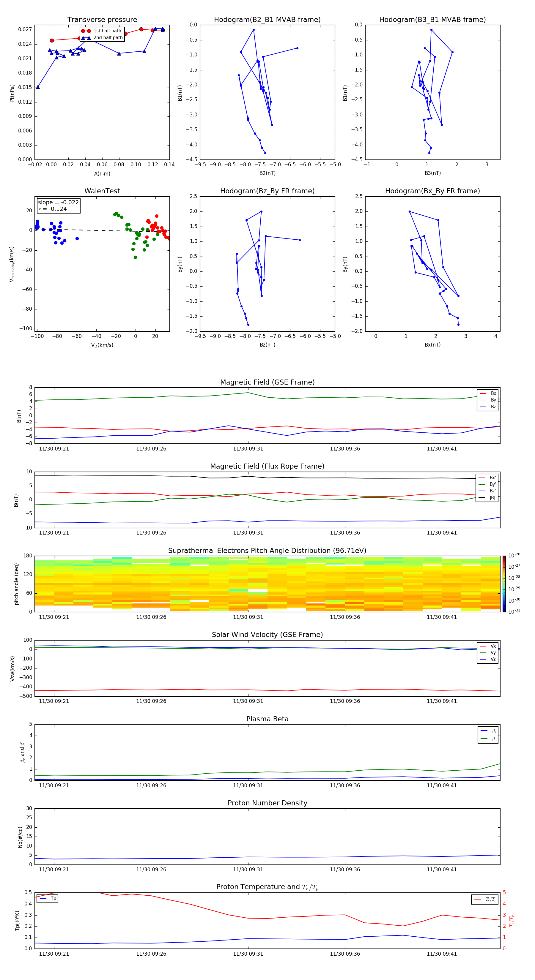
Task: Select the "Hodogram(Bx_By FR frame)" title
Action: point(432,191)
